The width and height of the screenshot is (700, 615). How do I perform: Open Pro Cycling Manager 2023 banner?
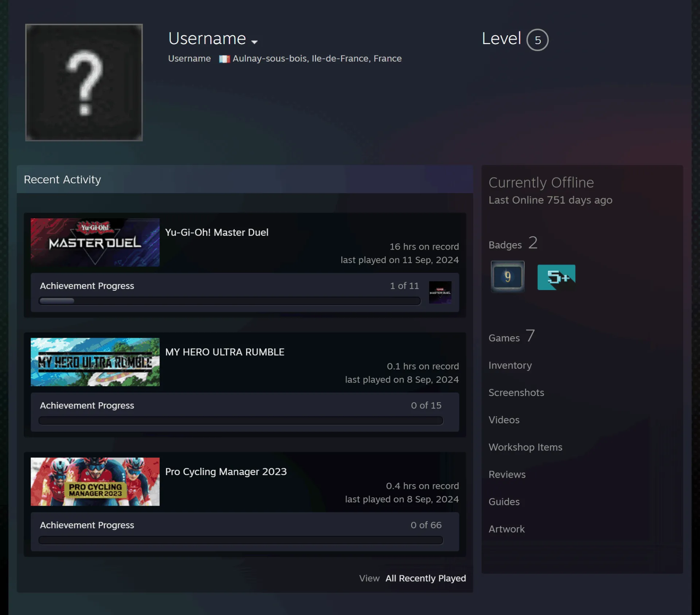(x=95, y=481)
